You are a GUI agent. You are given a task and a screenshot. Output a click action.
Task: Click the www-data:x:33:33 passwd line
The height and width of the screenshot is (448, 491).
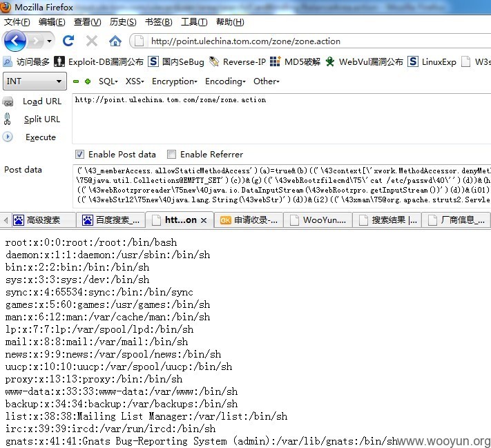point(122,391)
